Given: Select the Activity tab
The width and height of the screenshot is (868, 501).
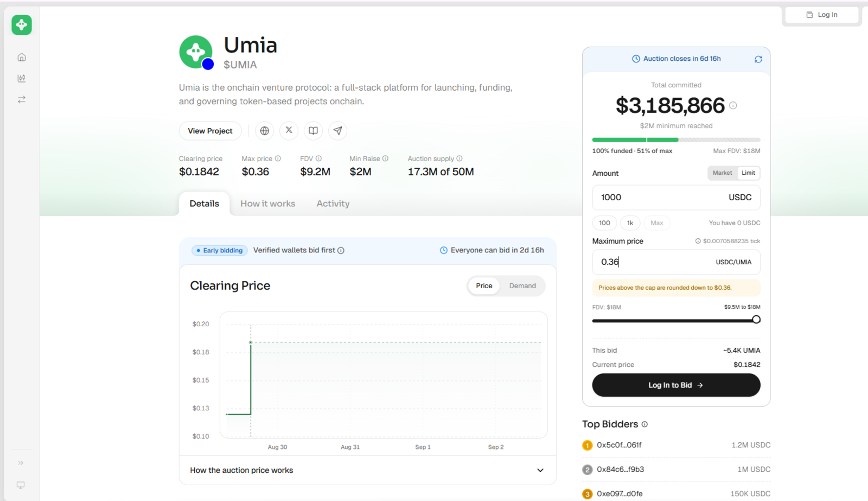Looking at the screenshot, I should 333,204.
